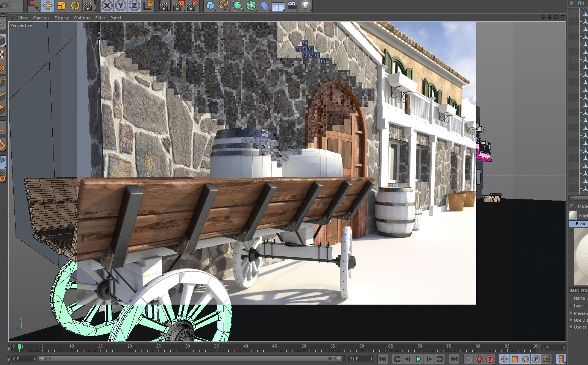
Task: Toggle scale keyframe recording
Action: click(x=515, y=359)
